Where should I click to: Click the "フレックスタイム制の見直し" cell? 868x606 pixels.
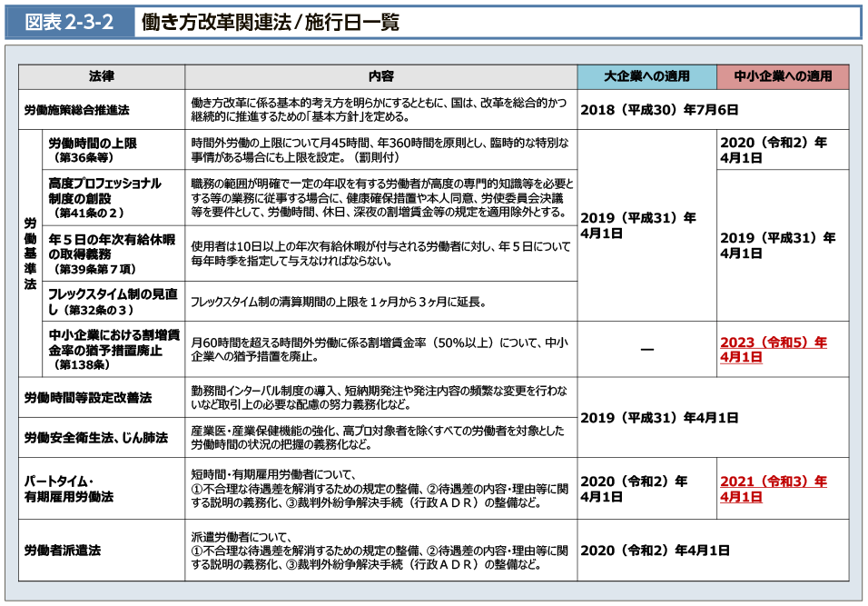coord(111,302)
